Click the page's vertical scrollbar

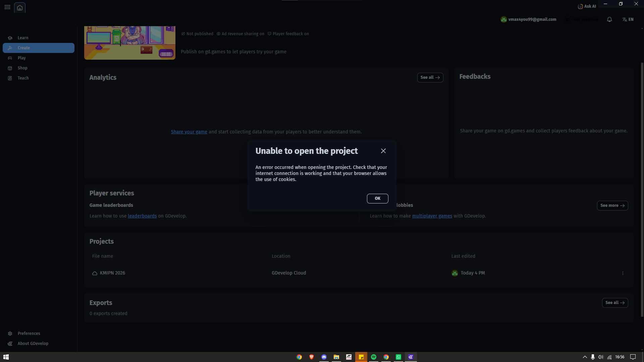(642, 189)
